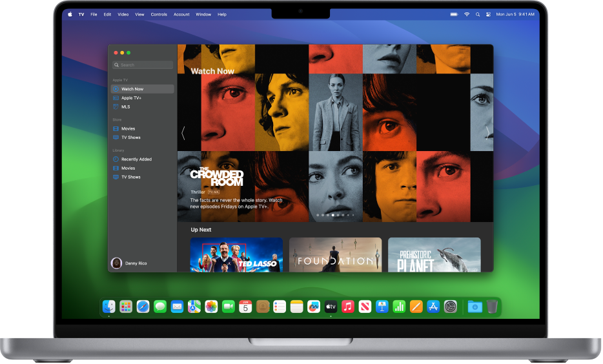This screenshot has width=603, height=364.
Task: Open Keynote from the Dock
Action: coord(382,307)
